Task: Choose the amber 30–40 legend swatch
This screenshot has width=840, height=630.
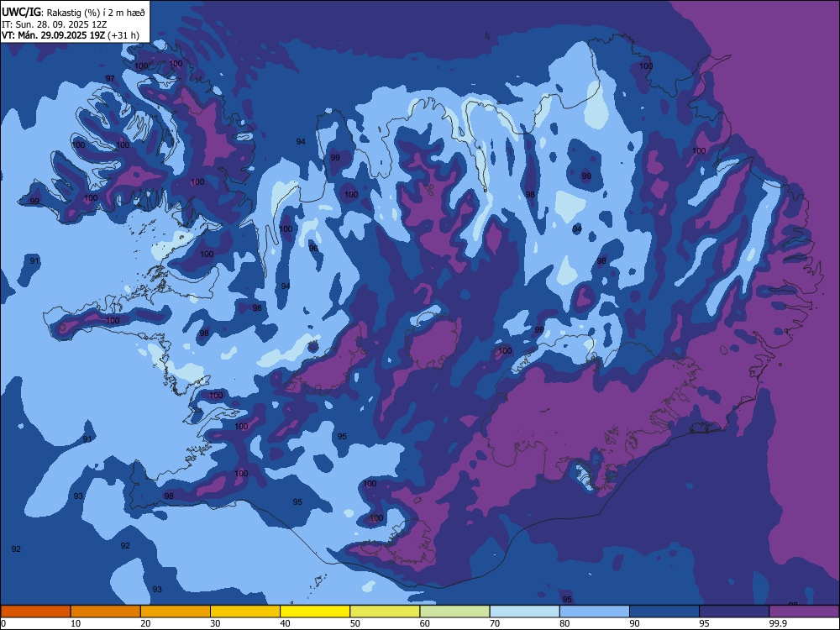Action: [245, 612]
